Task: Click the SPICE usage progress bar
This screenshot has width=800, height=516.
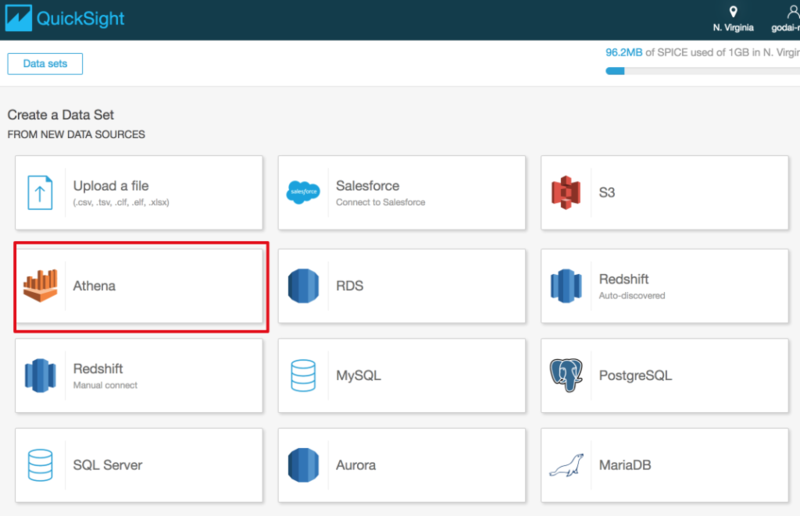Action: point(703,71)
